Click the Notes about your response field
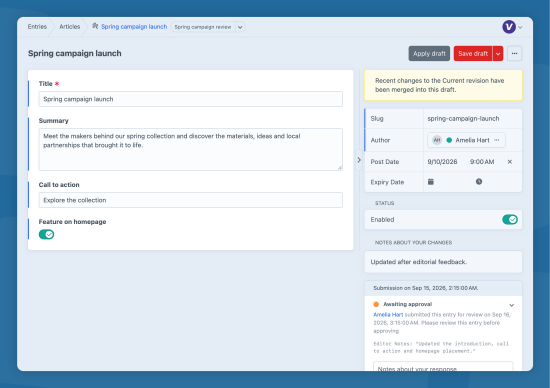This screenshot has width=550, height=388. point(443,367)
